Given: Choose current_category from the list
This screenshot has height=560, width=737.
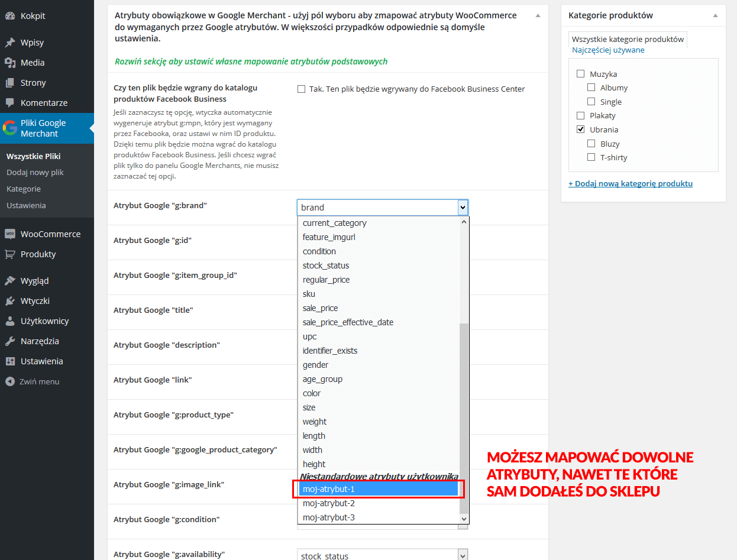Looking at the screenshot, I should click(379, 223).
